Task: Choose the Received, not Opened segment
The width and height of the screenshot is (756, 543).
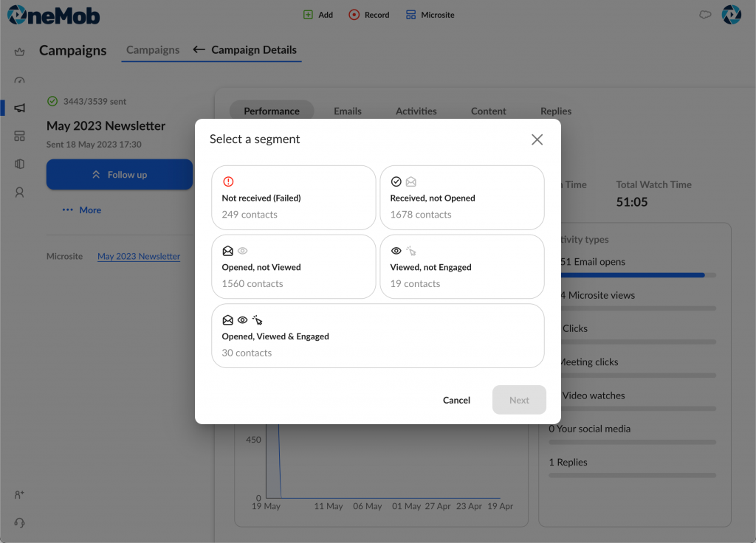Action: [461, 198]
